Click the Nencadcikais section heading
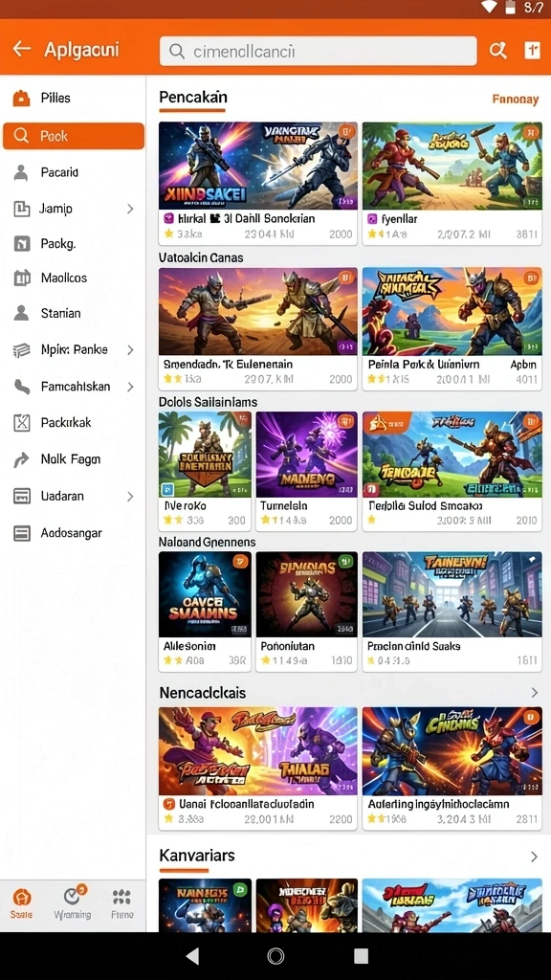Screen dimensions: 551x980 (x=203, y=693)
